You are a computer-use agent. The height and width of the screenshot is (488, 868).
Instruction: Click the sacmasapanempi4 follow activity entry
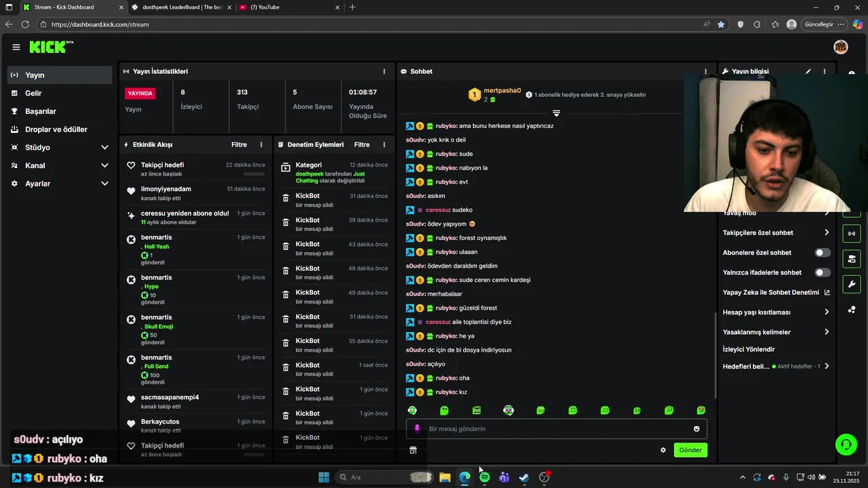[x=196, y=402]
